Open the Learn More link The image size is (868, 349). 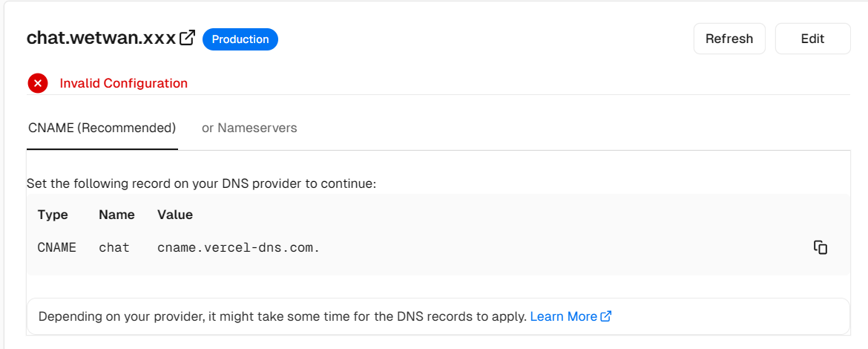coord(564,317)
